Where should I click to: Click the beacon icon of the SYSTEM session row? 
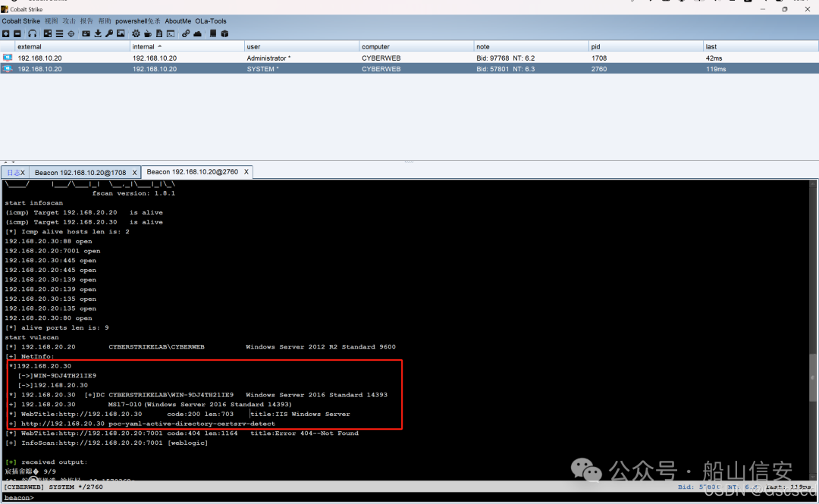[x=8, y=68]
